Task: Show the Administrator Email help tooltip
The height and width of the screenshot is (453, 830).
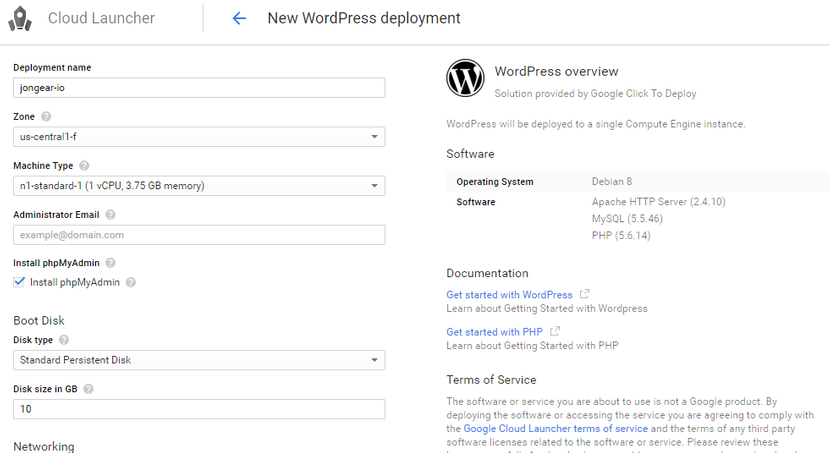Action: (110, 215)
